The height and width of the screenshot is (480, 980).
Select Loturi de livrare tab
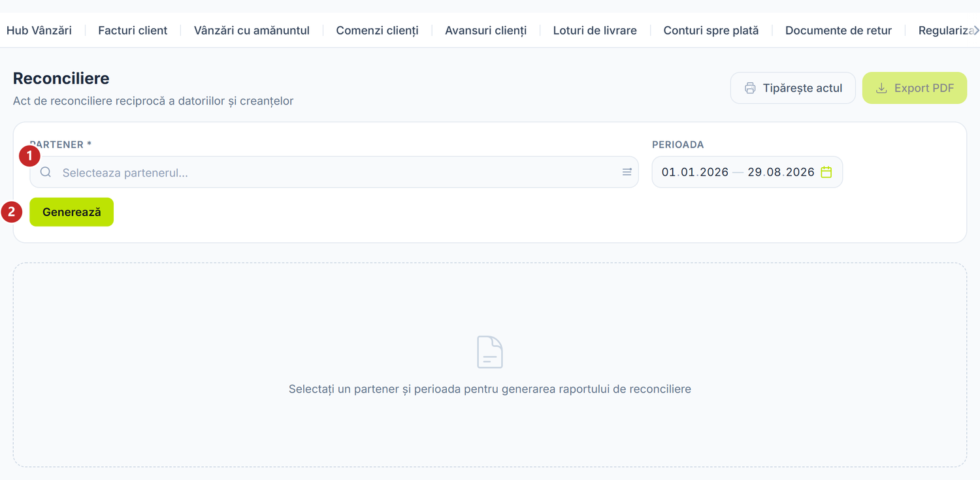(595, 30)
